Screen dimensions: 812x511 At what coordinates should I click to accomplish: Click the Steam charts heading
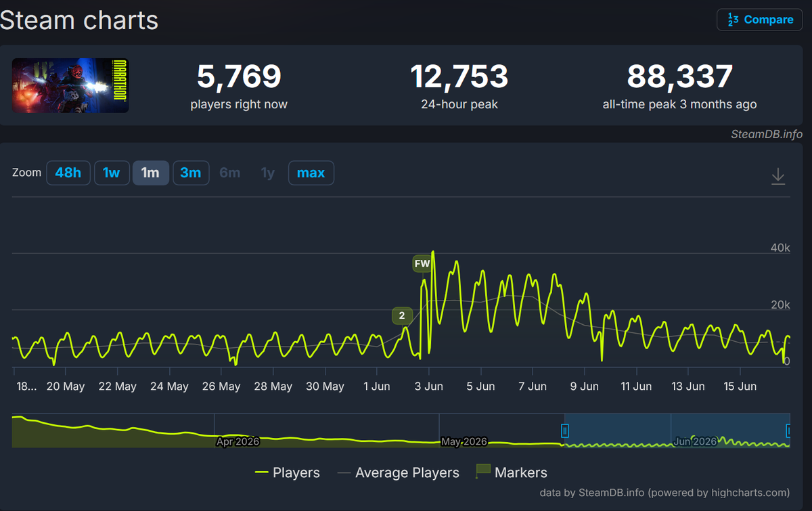click(x=79, y=20)
